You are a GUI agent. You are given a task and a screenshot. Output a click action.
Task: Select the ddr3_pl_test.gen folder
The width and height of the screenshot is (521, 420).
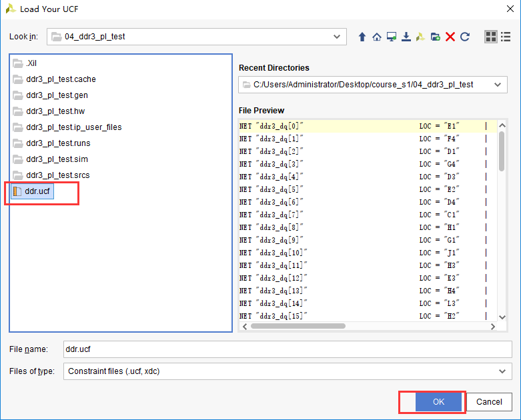pos(50,95)
